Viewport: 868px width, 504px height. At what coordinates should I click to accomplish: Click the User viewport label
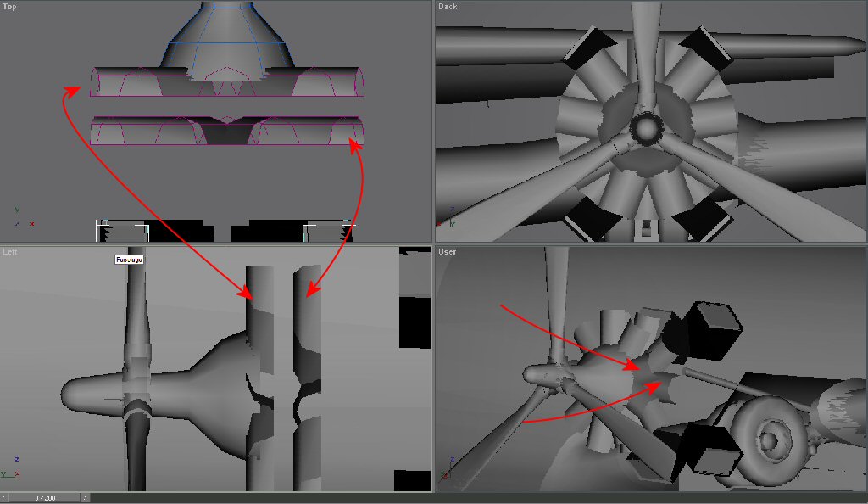point(448,252)
